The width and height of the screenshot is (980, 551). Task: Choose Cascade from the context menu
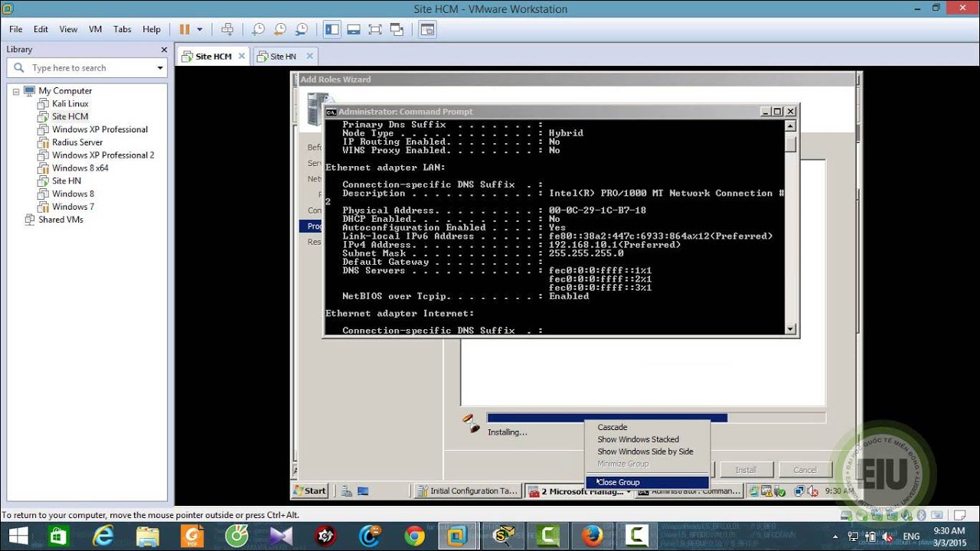[647, 427]
